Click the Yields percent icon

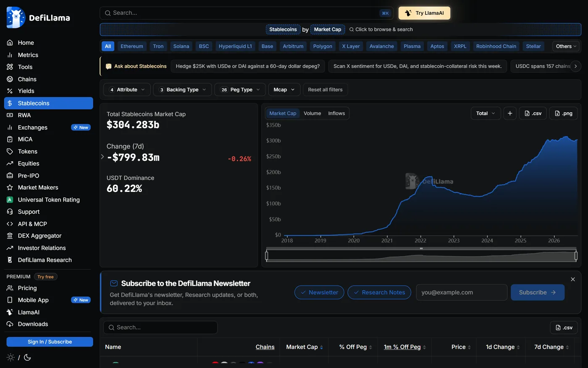click(10, 91)
